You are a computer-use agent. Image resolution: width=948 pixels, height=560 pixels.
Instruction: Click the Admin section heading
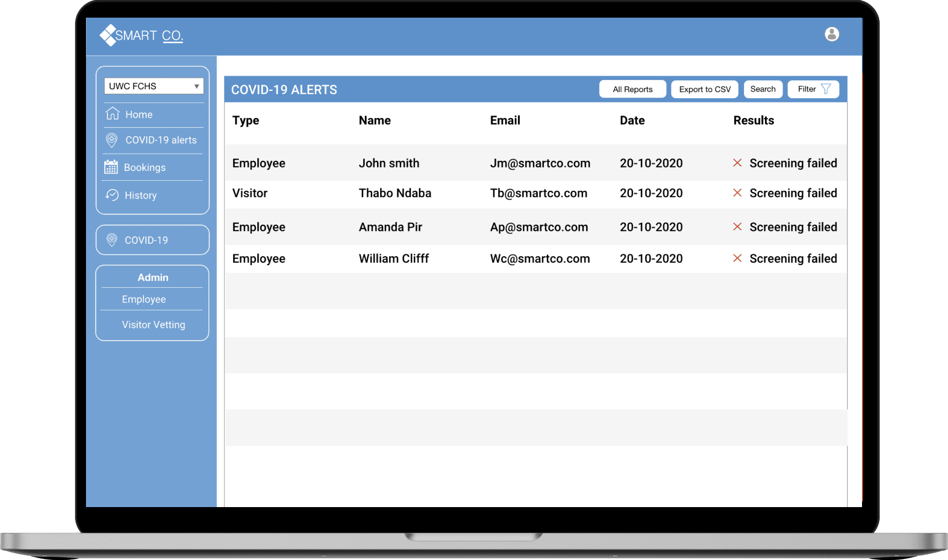(153, 277)
